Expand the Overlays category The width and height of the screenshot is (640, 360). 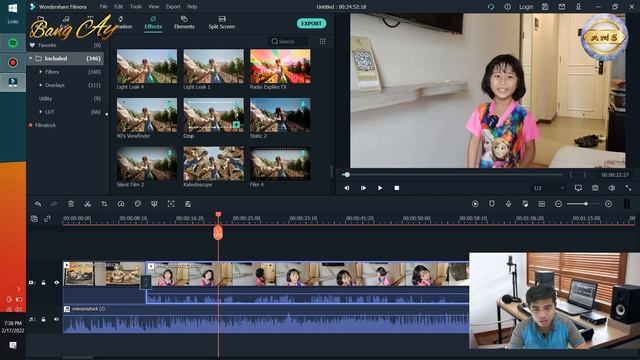[41, 85]
